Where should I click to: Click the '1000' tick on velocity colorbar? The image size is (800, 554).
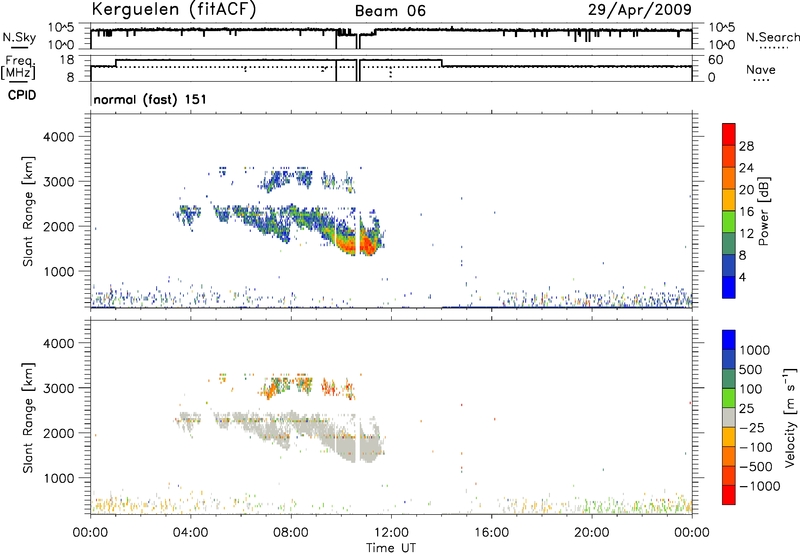click(x=755, y=350)
